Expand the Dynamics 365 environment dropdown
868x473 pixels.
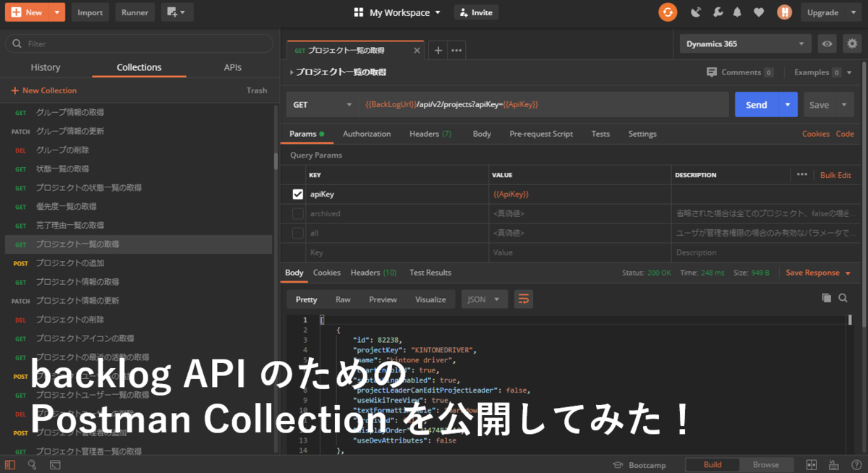click(746, 44)
